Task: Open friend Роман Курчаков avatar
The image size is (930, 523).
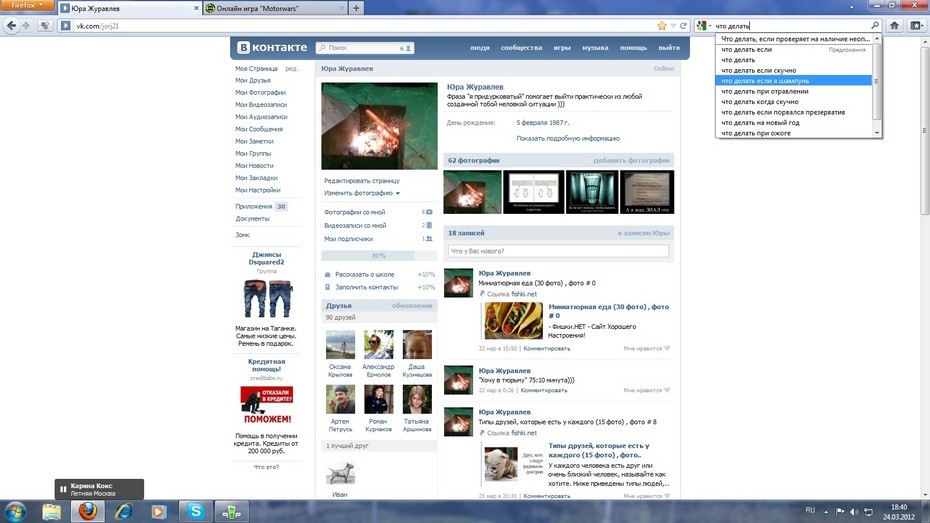Action: tap(379, 399)
